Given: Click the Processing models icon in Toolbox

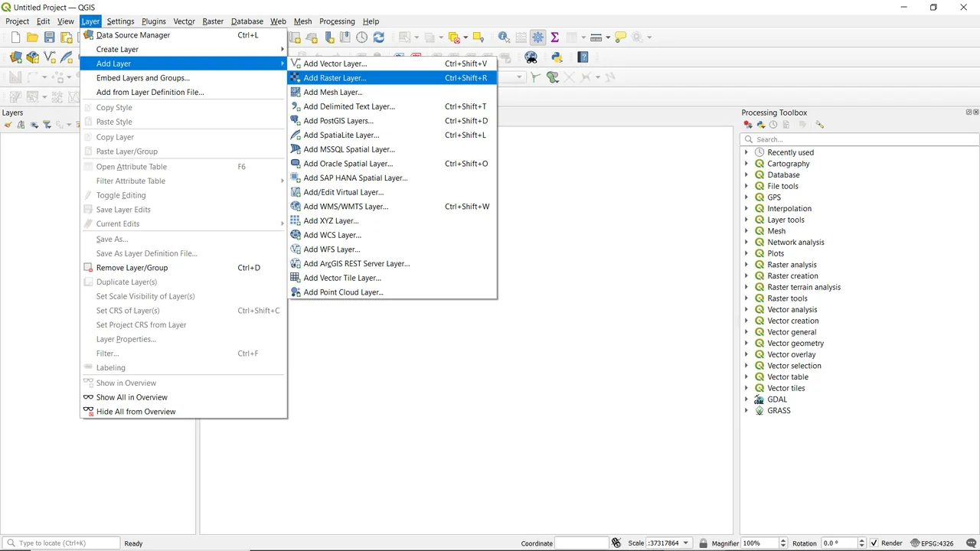Looking at the screenshot, I should pyautogui.click(x=748, y=125).
